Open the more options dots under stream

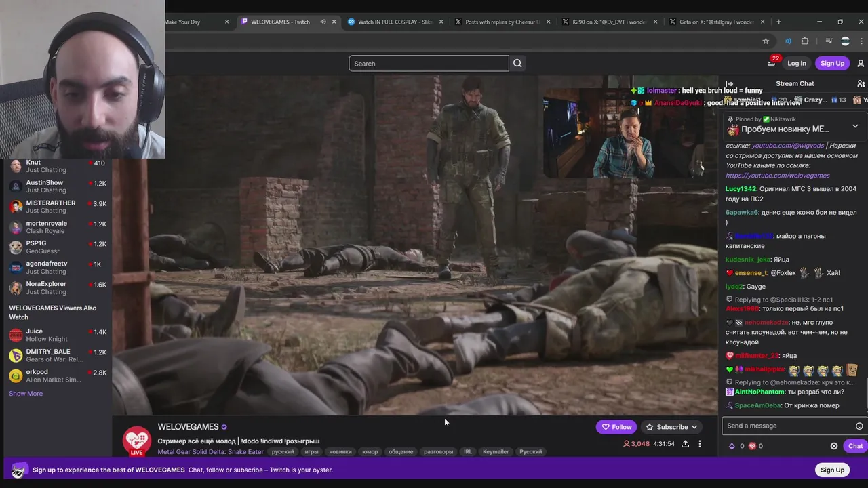click(x=700, y=444)
